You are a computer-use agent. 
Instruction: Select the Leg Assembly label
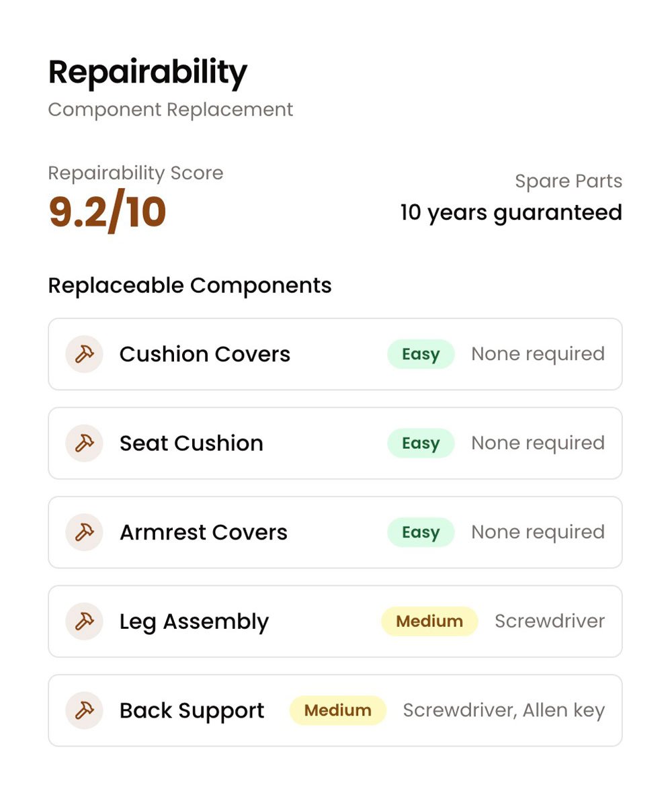pyautogui.click(x=194, y=622)
